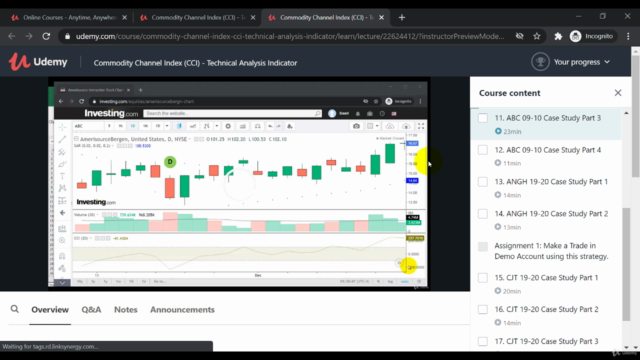This screenshot has width=640, height=360.
Task: Open the Overview tab
Action: pyautogui.click(x=50, y=309)
